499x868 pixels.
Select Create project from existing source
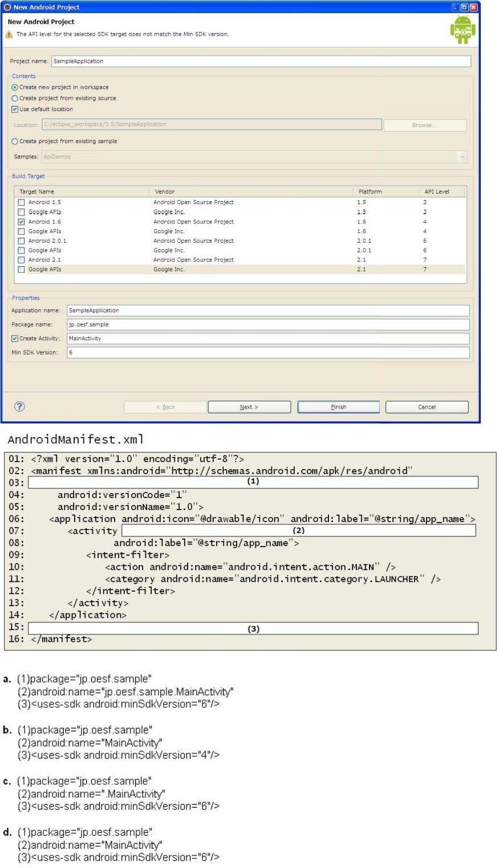15,99
